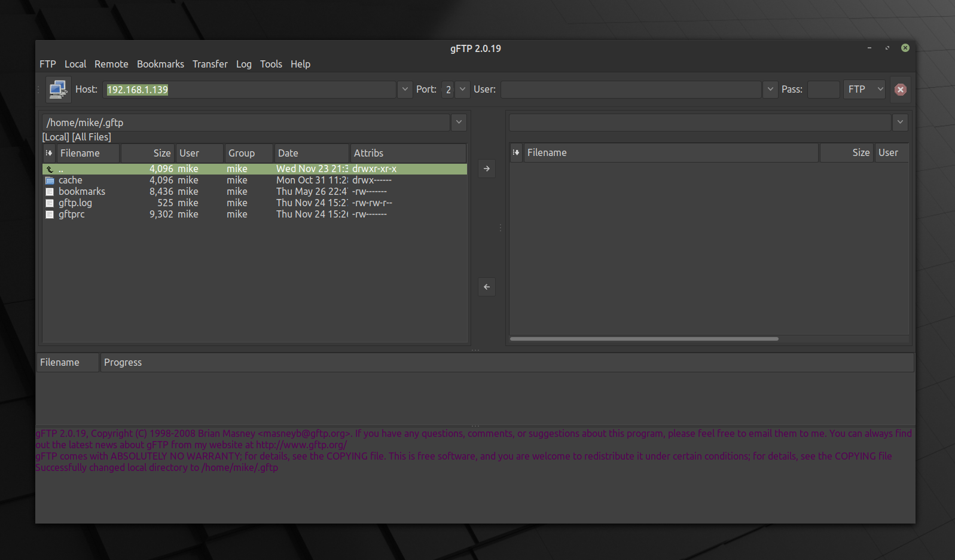Click log line 'Successfully changed local directory'

[157, 467]
